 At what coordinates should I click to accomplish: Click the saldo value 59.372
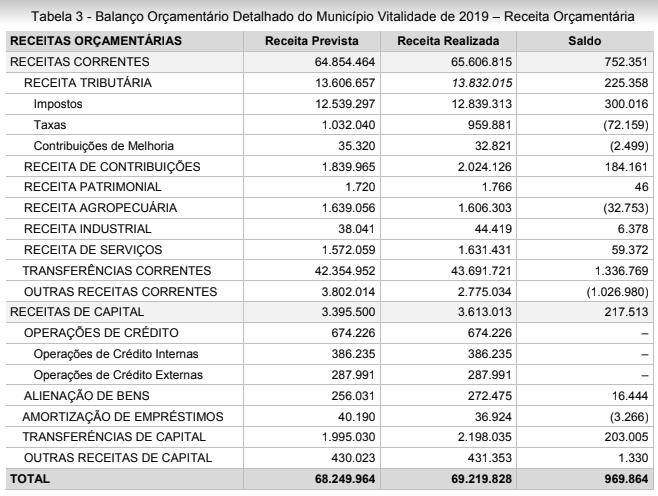pos(630,250)
